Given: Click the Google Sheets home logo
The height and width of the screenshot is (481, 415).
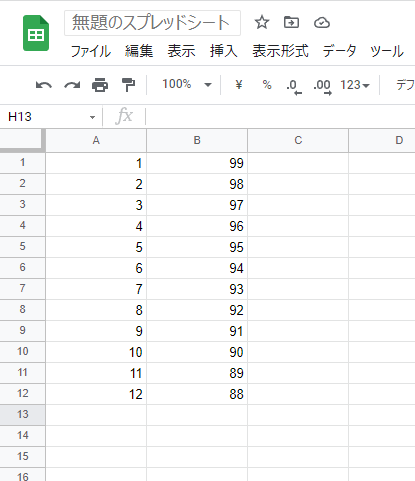Looking at the screenshot, I should click(x=36, y=33).
